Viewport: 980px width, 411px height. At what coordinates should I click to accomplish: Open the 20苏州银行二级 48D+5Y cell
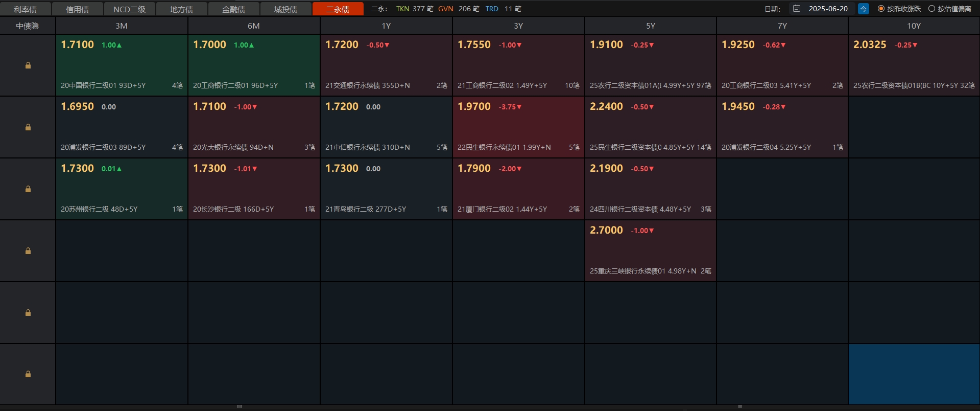(x=122, y=189)
